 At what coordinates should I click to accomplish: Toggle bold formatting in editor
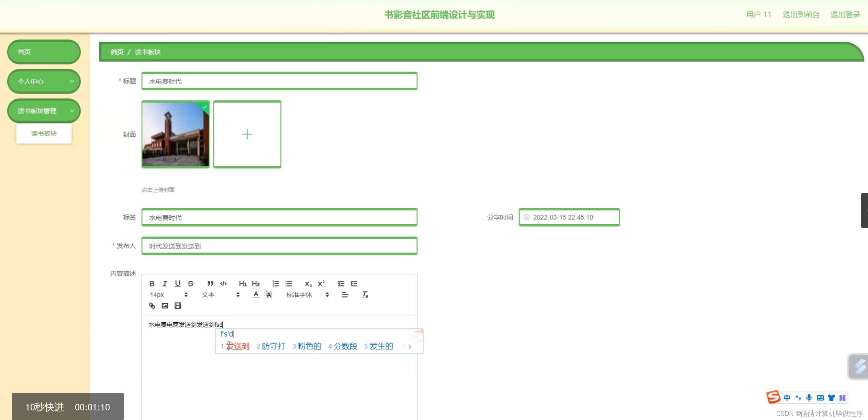pos(152,283)
